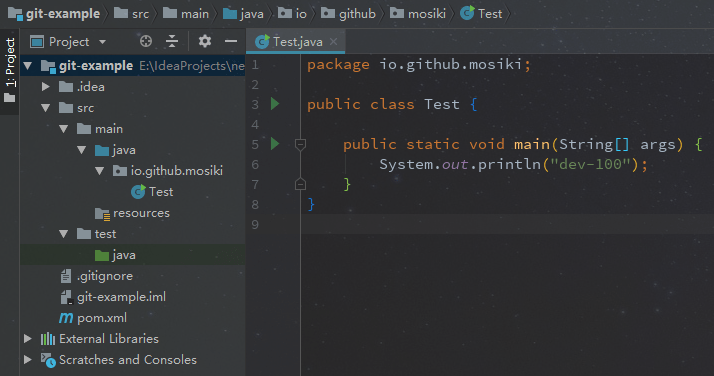Screen dimensions: 714x376
Task: Close the Test.java tab
Action: coord(333,41)
